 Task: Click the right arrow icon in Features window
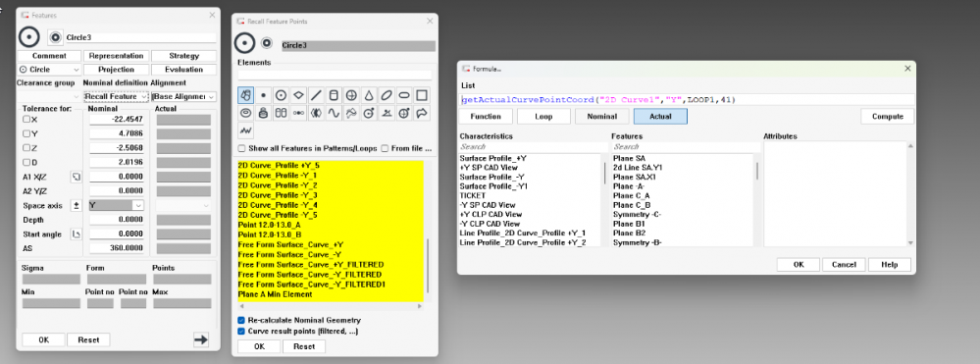click(201, 339)
